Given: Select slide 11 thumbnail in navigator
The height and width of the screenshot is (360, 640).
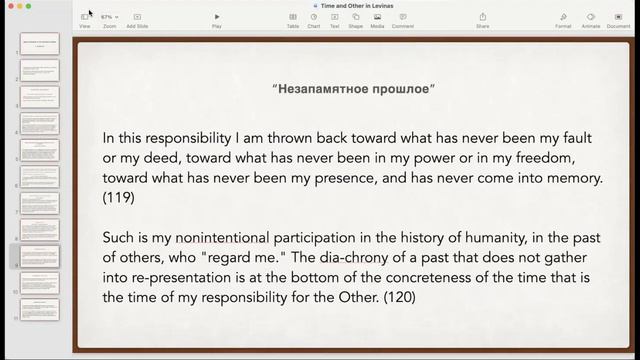Looking at the screenshot, I should [x=40, y=309].
